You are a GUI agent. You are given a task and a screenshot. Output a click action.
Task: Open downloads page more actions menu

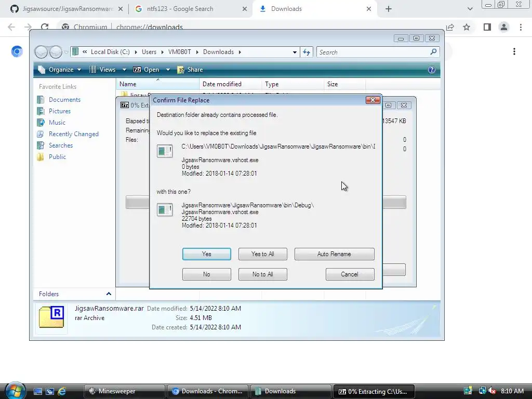point(514,51)
